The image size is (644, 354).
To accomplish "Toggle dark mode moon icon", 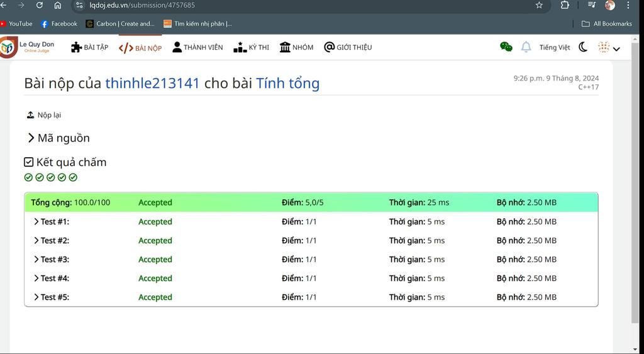I will pyautogui.click(x=583, y=47).
